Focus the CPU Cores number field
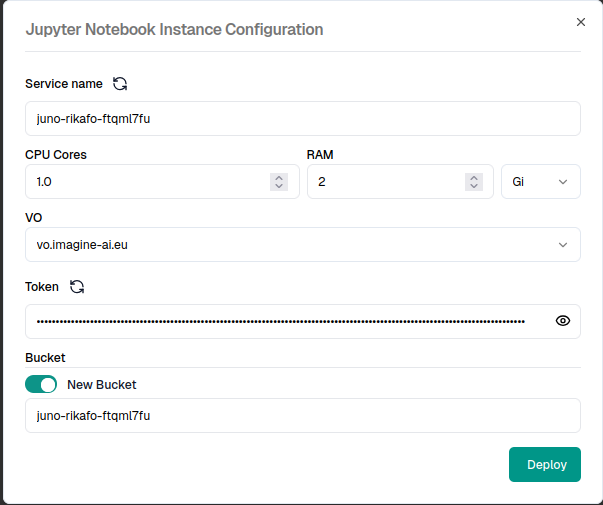This screenshot has height=505, width=603. pos(162,182)
